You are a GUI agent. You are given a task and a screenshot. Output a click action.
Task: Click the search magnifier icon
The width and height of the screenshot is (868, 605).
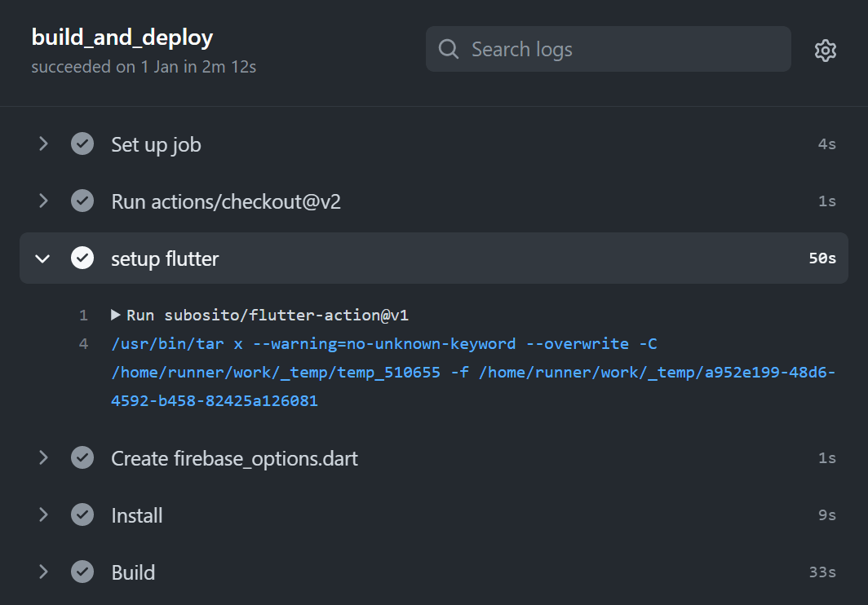pyautogui.click(x=449, y=49)
